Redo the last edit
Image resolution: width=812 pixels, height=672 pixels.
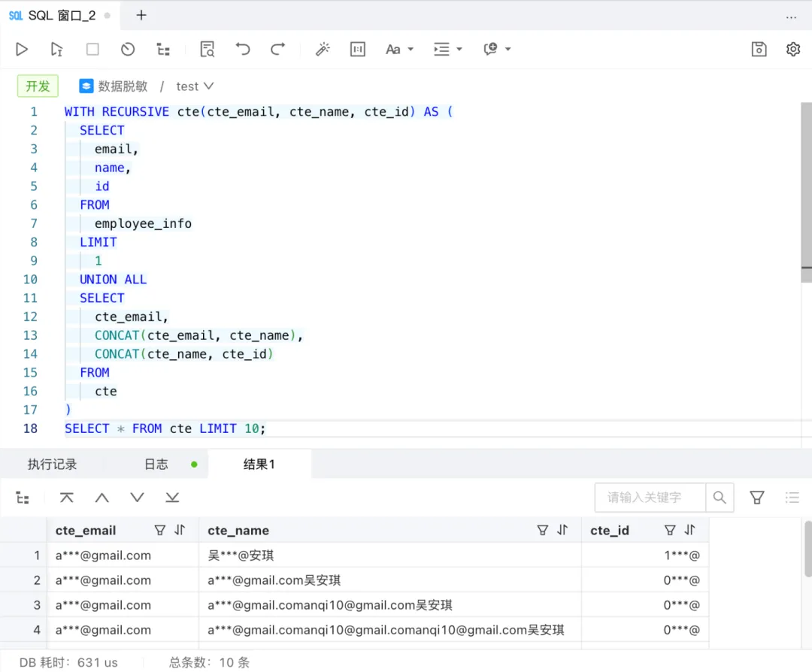(x=278, y=49)
